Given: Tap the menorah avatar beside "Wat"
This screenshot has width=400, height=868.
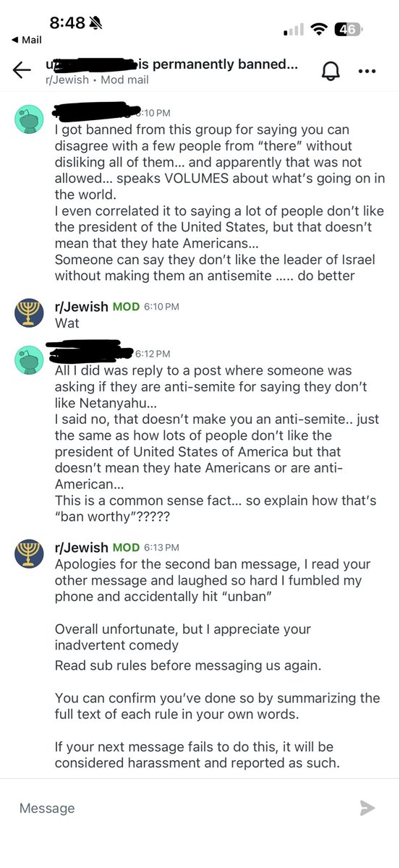Looking at the screenshot, I should [30, 312].
